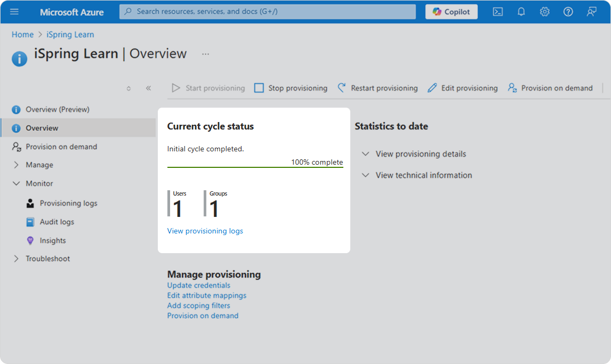The width and height of the screenshot is (611, 364).
Task: Click the Update credentials link
Action: [x=199, y=285]
